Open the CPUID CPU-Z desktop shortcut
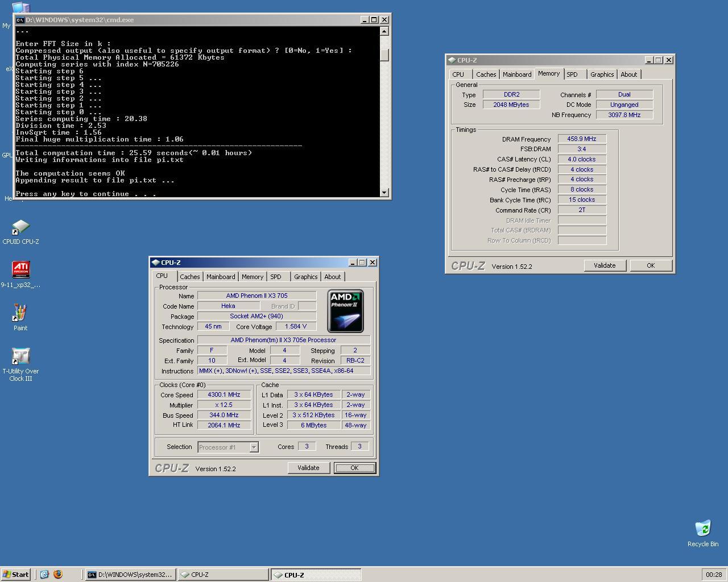 pos(20,232)
